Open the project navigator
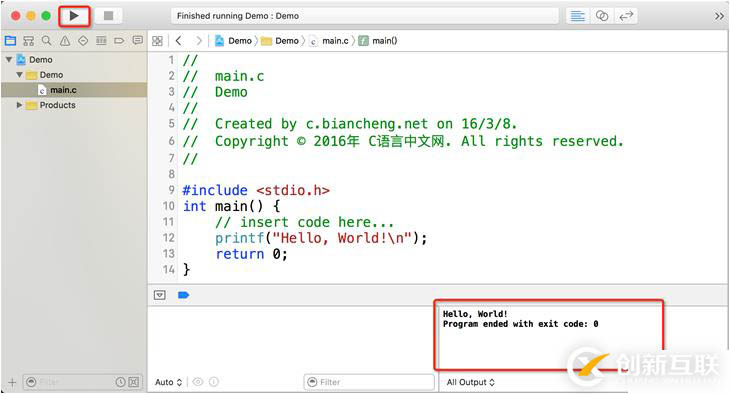The width and height of the screenshot is (730, 394). [x=10, y=41]
